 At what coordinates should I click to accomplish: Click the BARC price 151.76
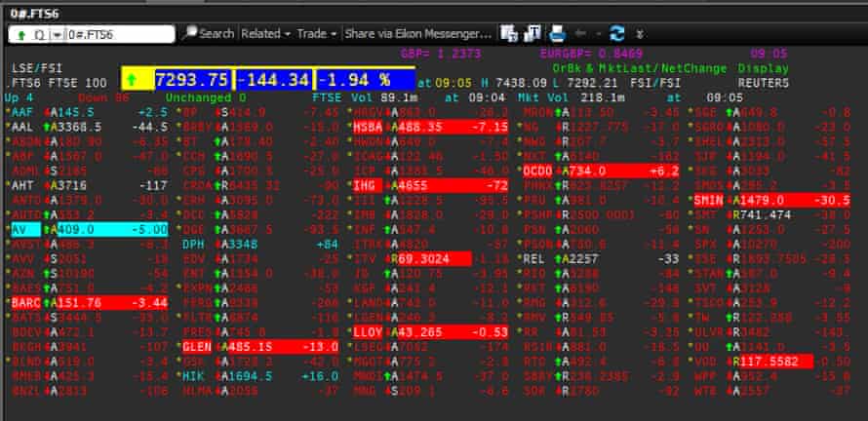click(79, 302)
